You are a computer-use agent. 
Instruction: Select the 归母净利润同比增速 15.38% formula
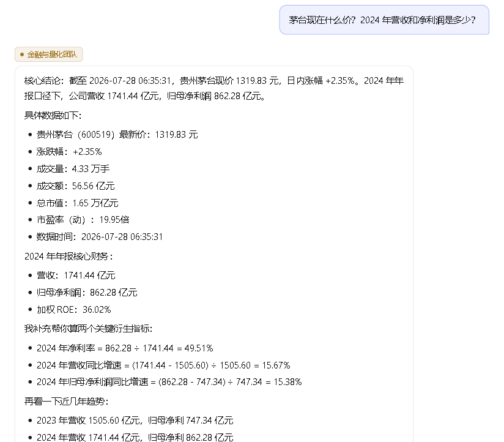point(169,382)
